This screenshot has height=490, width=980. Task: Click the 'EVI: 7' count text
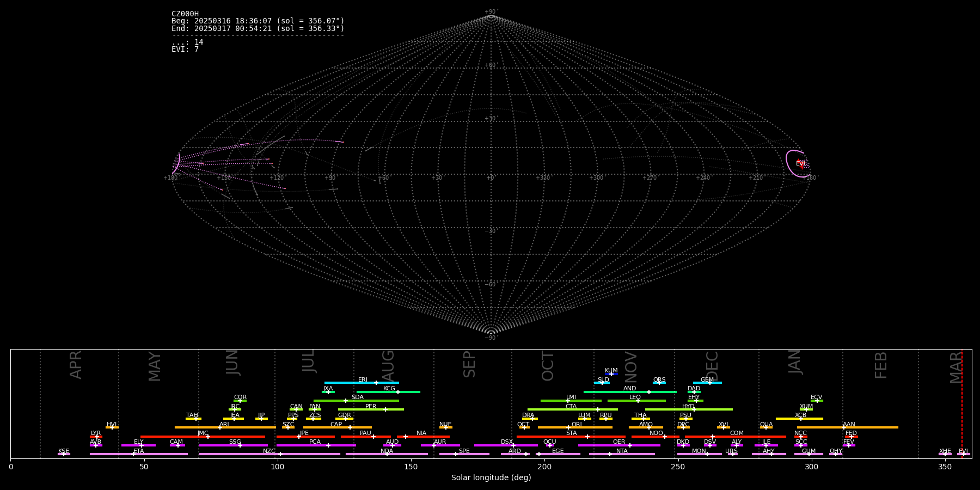pyautogui.click(x=185, y=49)
